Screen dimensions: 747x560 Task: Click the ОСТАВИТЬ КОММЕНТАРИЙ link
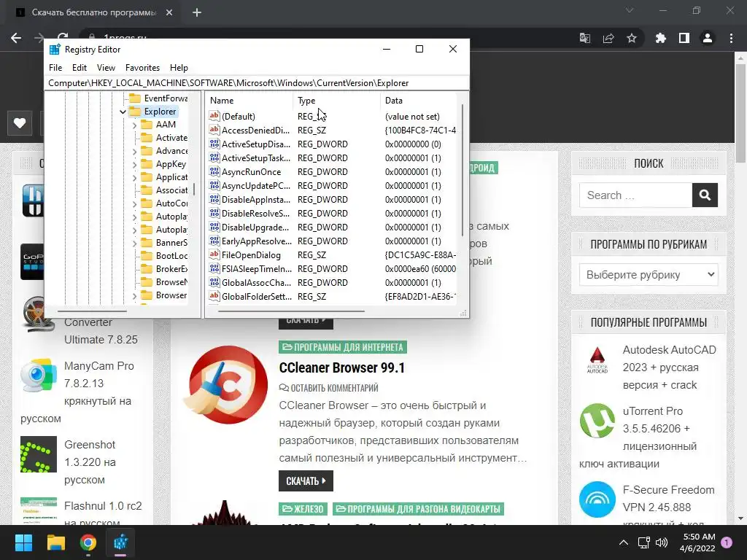(329, 388)
